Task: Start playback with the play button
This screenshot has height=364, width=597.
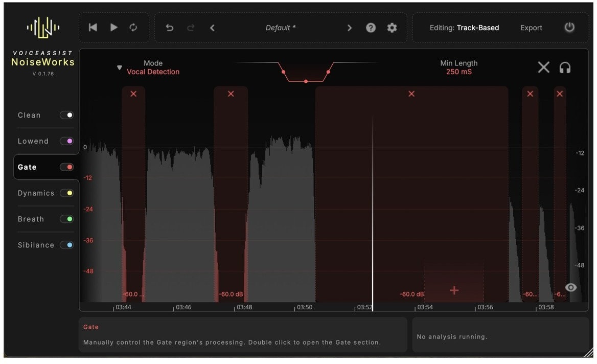Action: [113, 28]
